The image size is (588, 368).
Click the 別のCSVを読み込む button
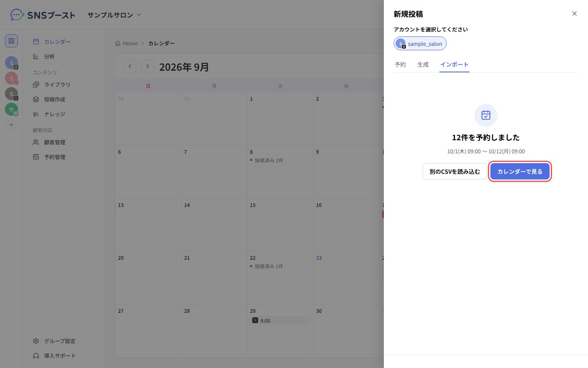pyautogui.click(x=455, y=172)
